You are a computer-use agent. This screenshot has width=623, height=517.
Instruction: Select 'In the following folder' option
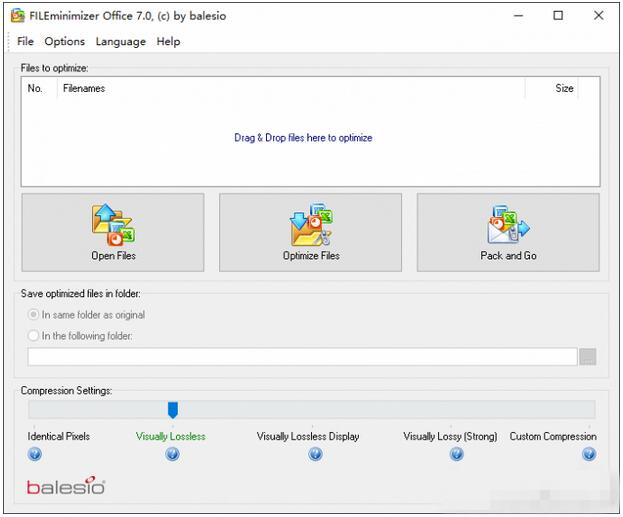click(34, 336)
